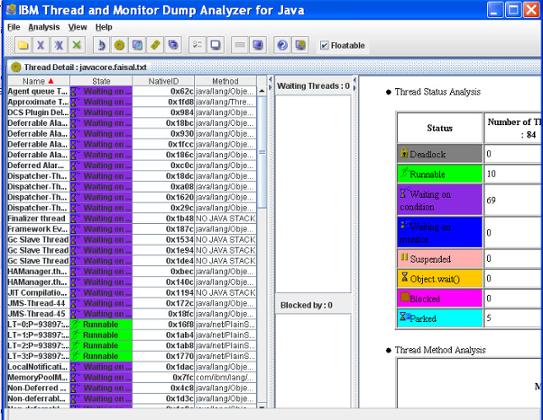Sort by NativeID column header
543x420 pixels.
click(163, 81)
